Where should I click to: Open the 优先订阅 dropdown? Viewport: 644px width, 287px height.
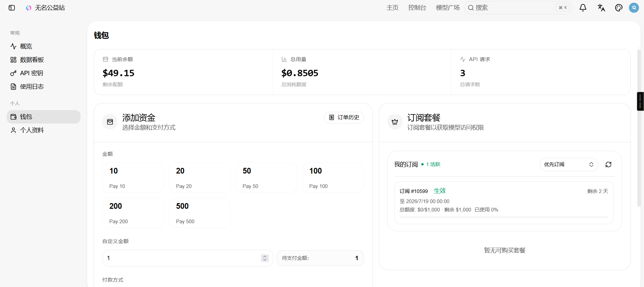569,164
